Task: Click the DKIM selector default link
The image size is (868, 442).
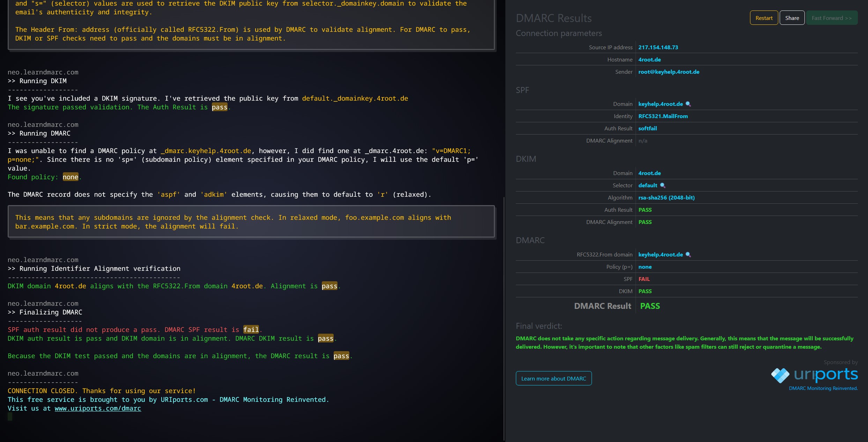Action: [647, 186]
